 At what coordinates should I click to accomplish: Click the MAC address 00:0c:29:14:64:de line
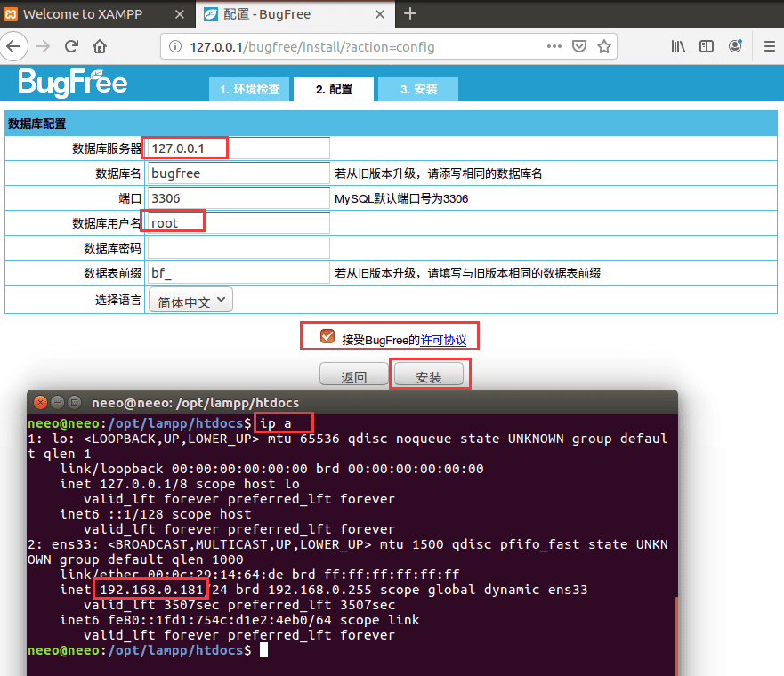click(x=260, y=575)
